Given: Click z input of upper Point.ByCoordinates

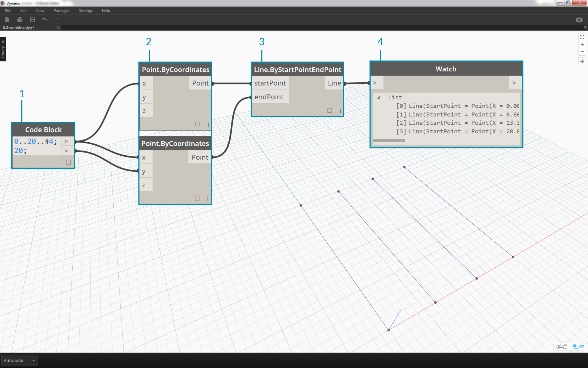Looking at the screenshot, I should 146,111.
